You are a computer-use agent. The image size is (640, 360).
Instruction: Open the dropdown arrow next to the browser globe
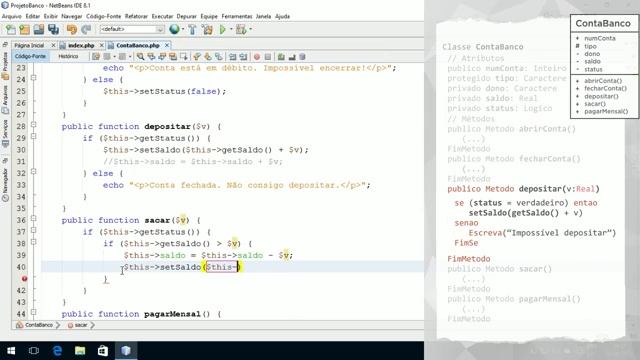(x=183, y=29)
